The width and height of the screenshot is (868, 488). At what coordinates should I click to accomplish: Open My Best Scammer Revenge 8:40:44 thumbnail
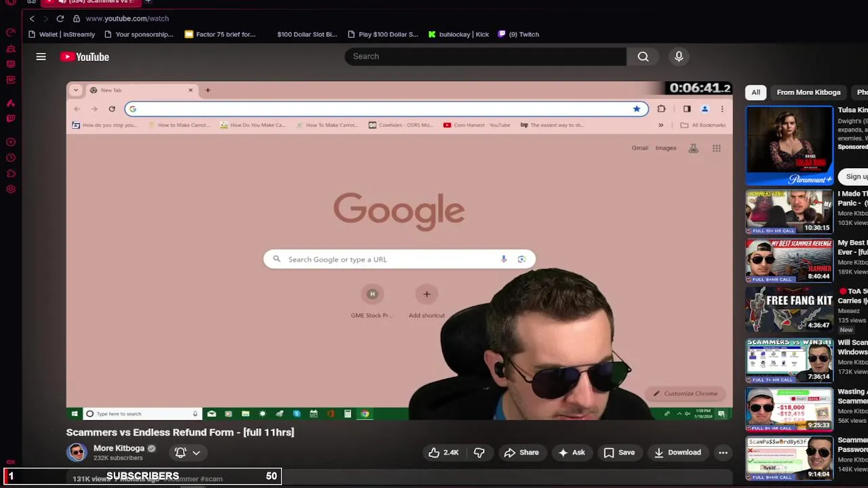[789, 261]
